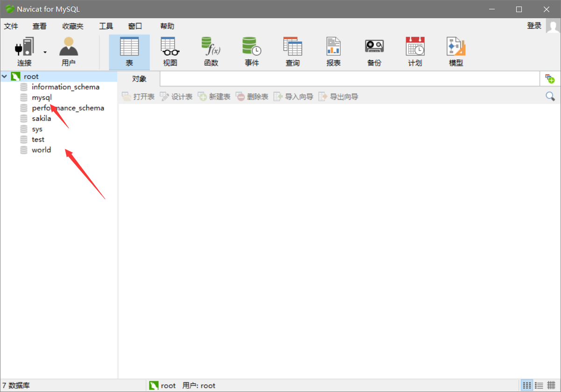Select the 计划 (Schedule) toolbar icon

click(415, 52)
